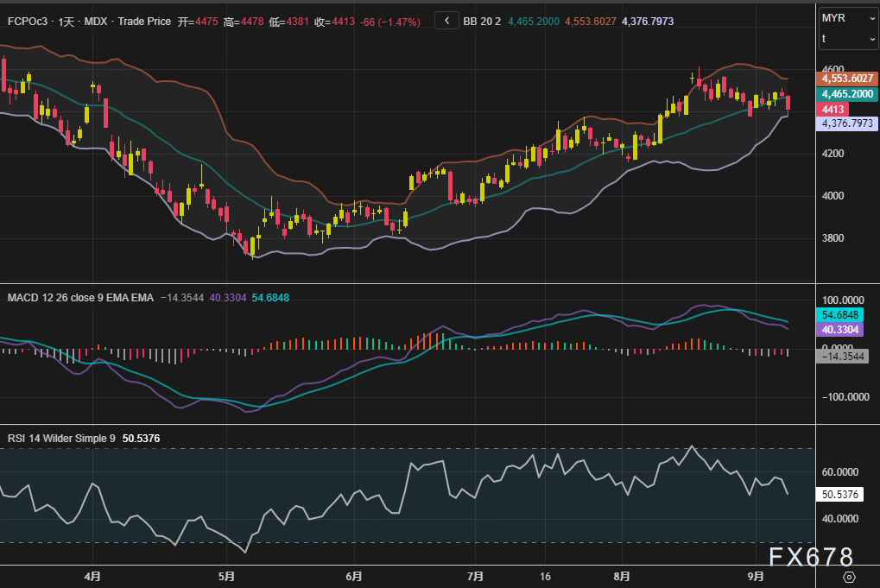Image resolution: width=880 pixels, height=588 pixels.
Task: Click the chart settings hexagon icon
Action: 849,576
